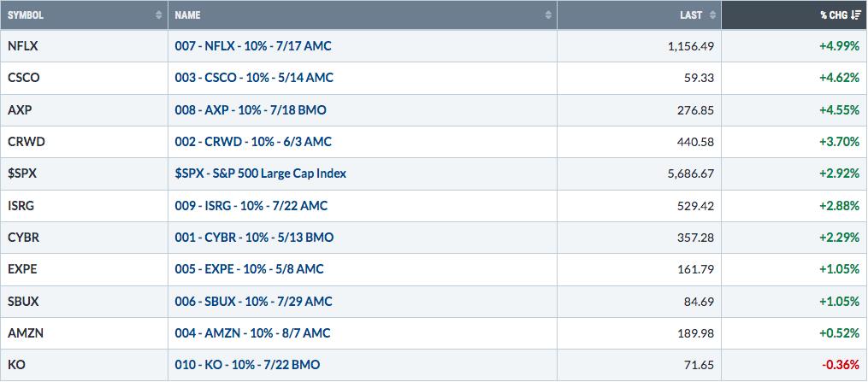
Task: Open the $SPX - S&P 500 Large Cap Index link
Action: pyautogui.click(x=261, y=173)
